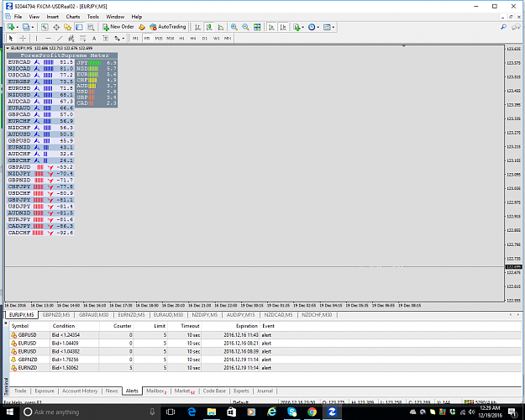This screenshot has width=525, height=420.
Task: Select the EURNZD Bid>1.50062 alert row
Action: coord(265,368)
